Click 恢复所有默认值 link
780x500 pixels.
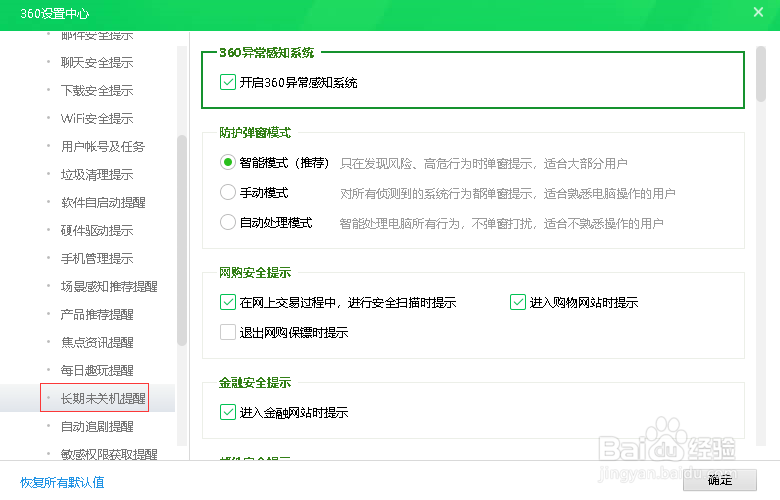[x=62, y=482]
